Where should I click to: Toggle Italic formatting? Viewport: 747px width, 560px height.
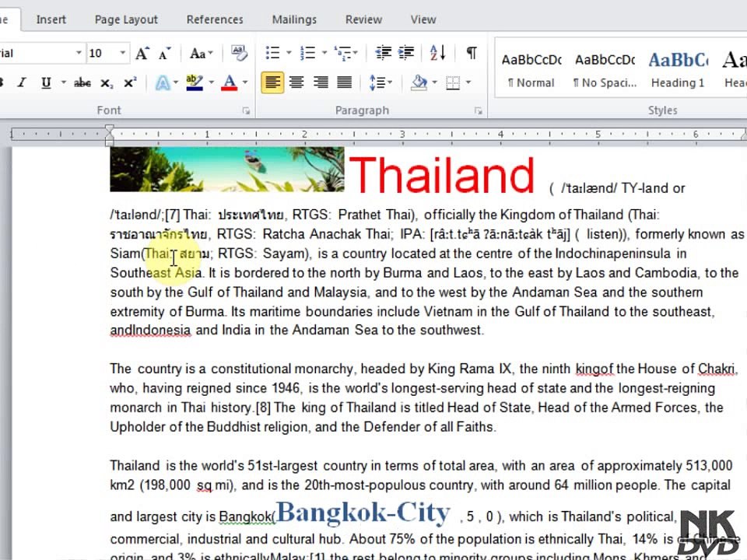coord(22,83)
